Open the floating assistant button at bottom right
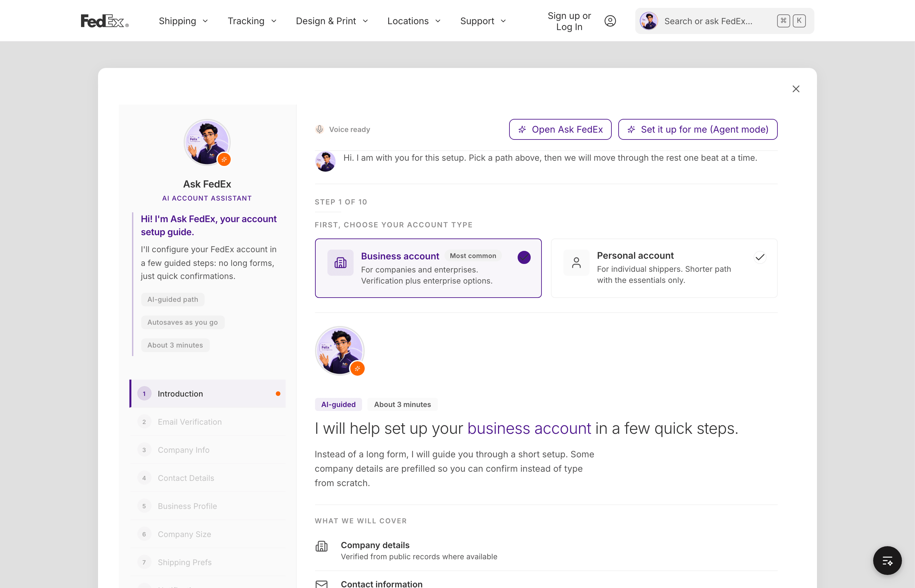 click(x=887, y=560)
